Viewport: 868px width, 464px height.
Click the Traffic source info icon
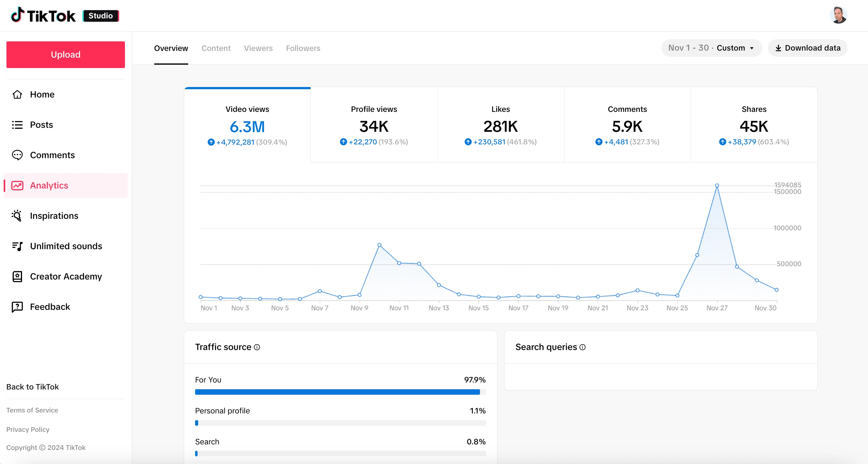click(257, 347)
